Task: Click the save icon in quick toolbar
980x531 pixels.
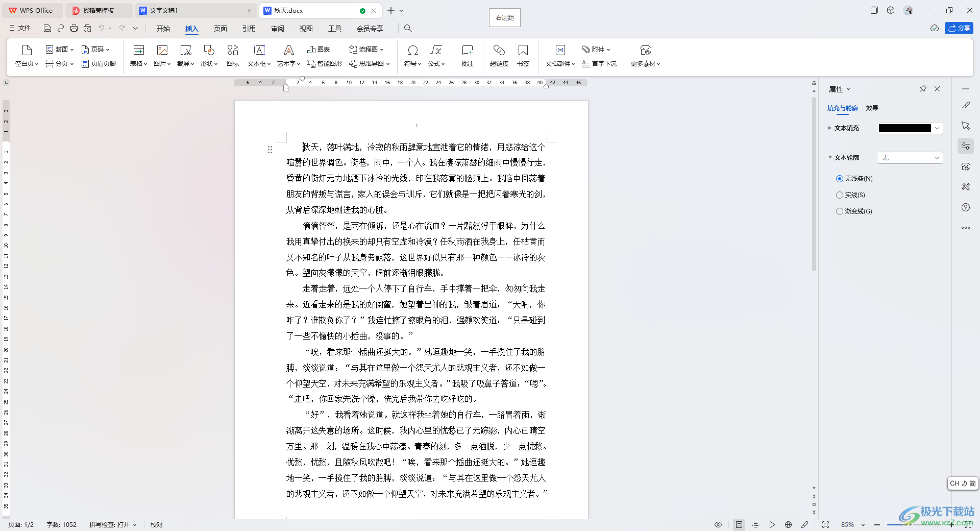Action: tap(47, 29)
